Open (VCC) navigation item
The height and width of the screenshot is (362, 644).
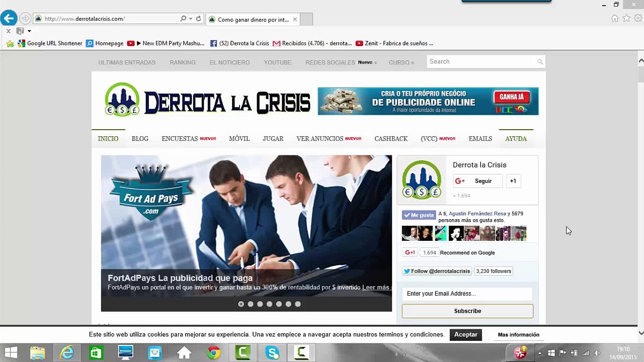click(438, 138)
